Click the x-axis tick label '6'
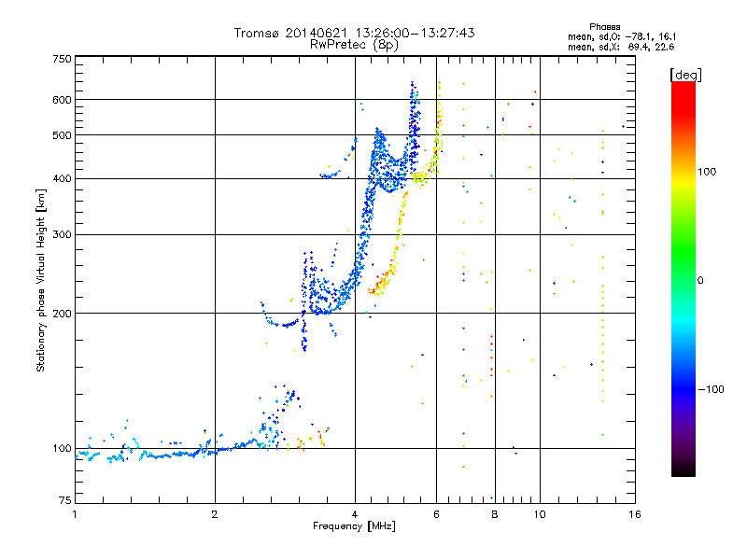 coord(436,514)
